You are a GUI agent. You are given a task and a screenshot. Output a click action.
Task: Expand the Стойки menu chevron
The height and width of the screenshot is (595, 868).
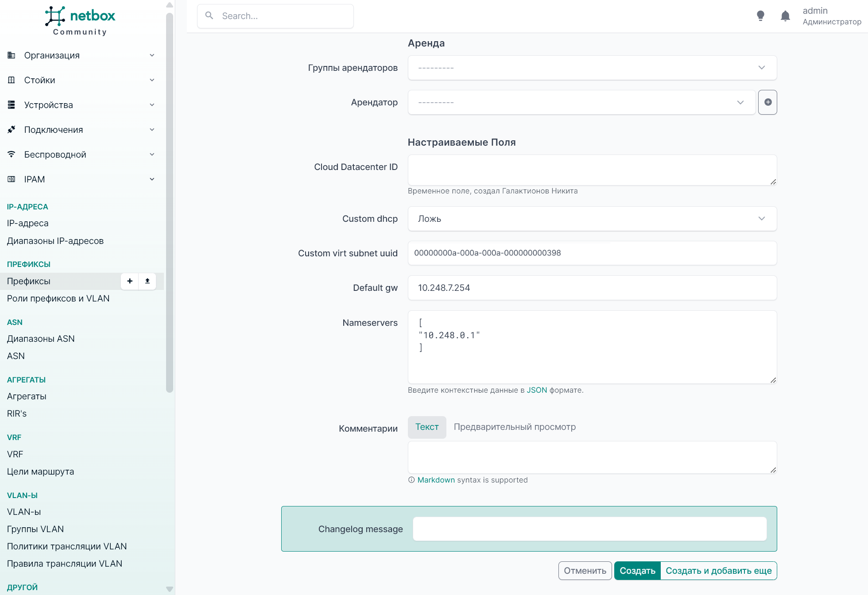coord(152,80)
